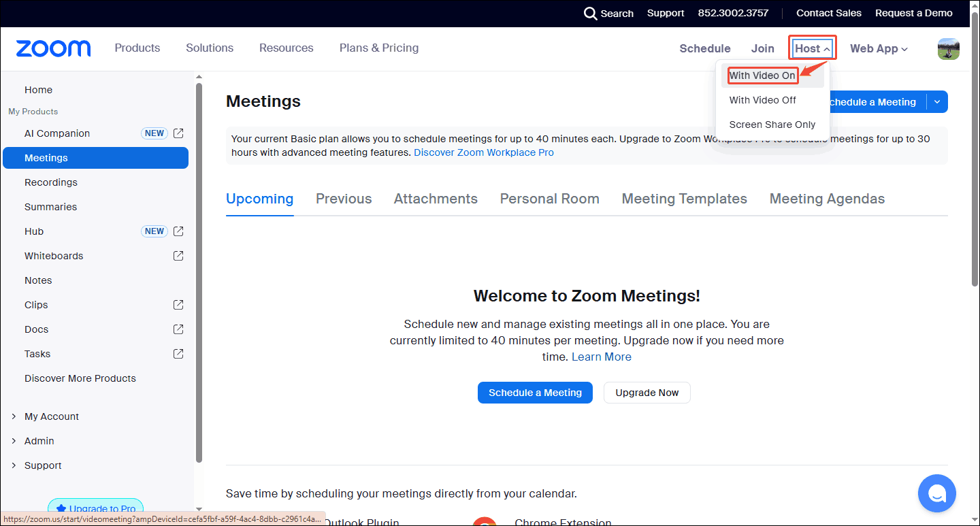Click the star icon on Upgrade to Pro
Viewport: 980px width, 526px height.
tap(61, 508)
